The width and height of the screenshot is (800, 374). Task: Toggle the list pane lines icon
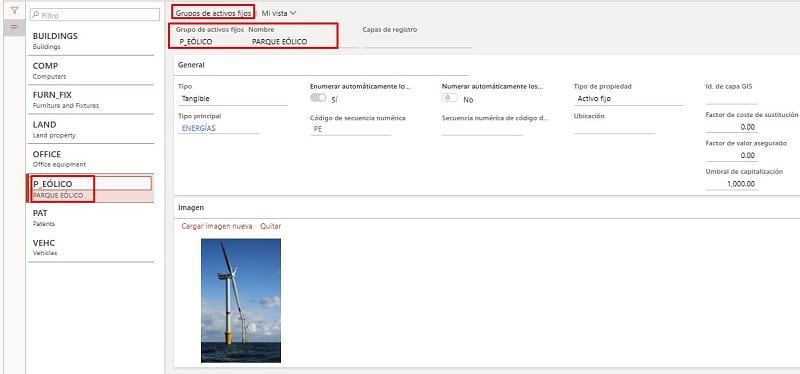tap(14, 27)
